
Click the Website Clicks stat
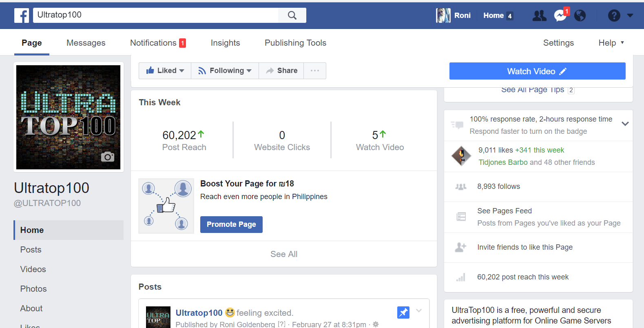pyautogui.click(x=282, y=140)
